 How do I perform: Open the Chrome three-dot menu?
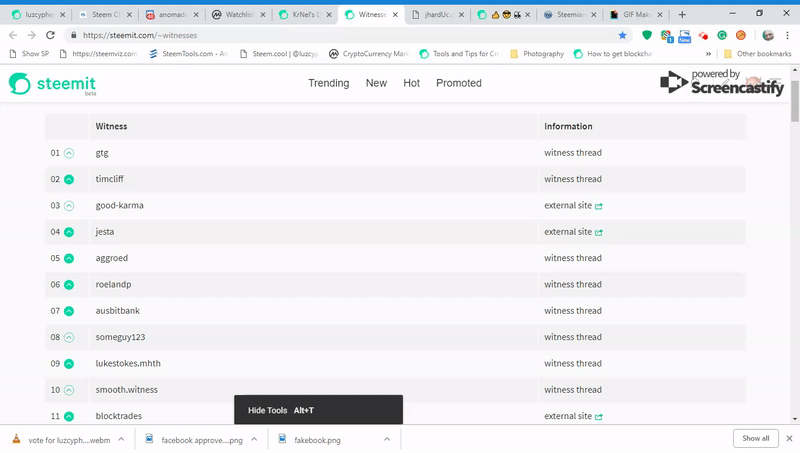click(x=787, y=35)
